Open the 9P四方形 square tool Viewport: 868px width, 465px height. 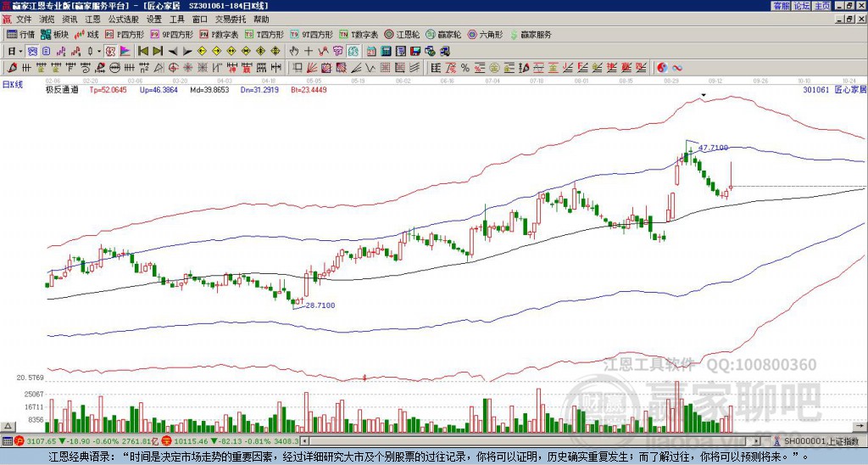pyautogui.click(x=171, y=34)
